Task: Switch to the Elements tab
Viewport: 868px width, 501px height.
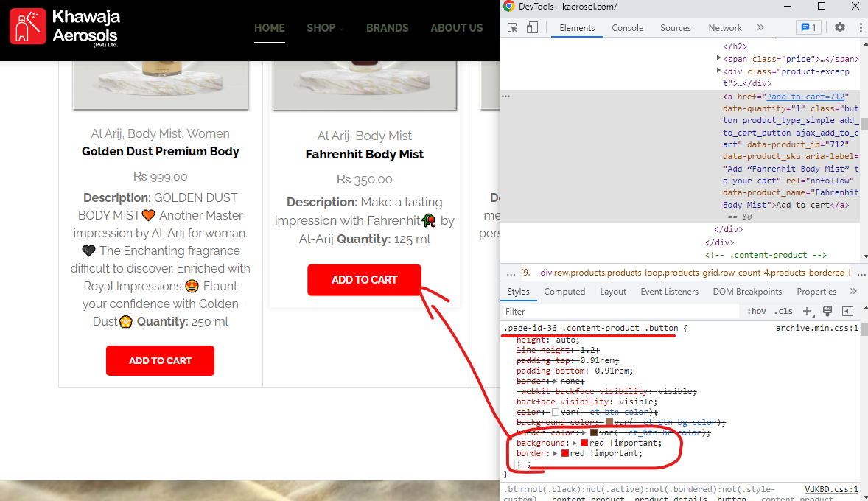Action: (577, 28)
